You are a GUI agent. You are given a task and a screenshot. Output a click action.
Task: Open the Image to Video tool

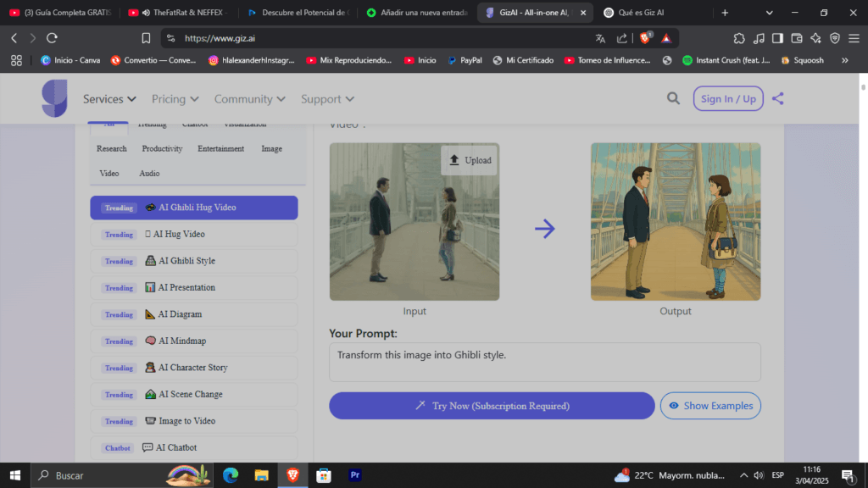pos(182,421)
